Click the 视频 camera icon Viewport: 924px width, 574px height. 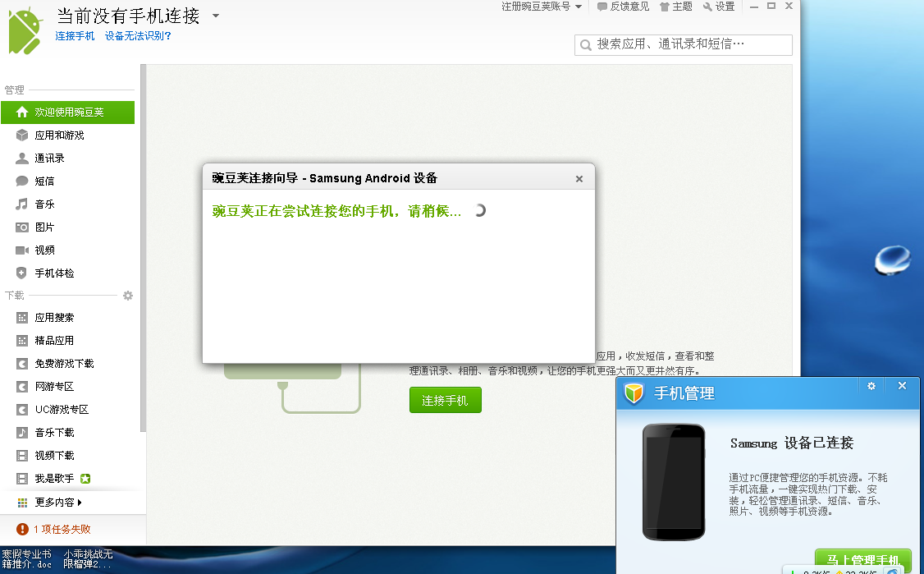point(22,250)
